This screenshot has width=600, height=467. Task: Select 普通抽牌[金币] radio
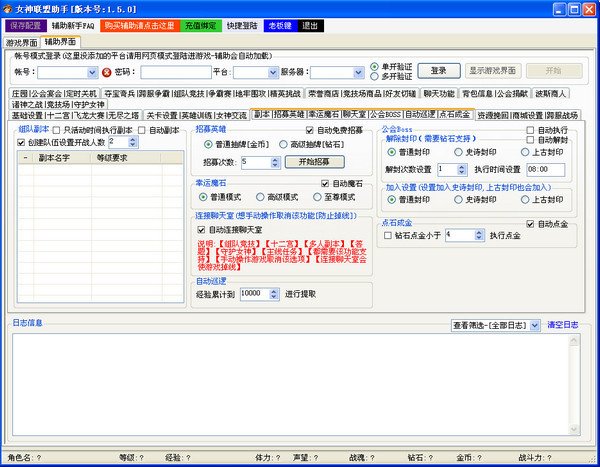point(208,144)
